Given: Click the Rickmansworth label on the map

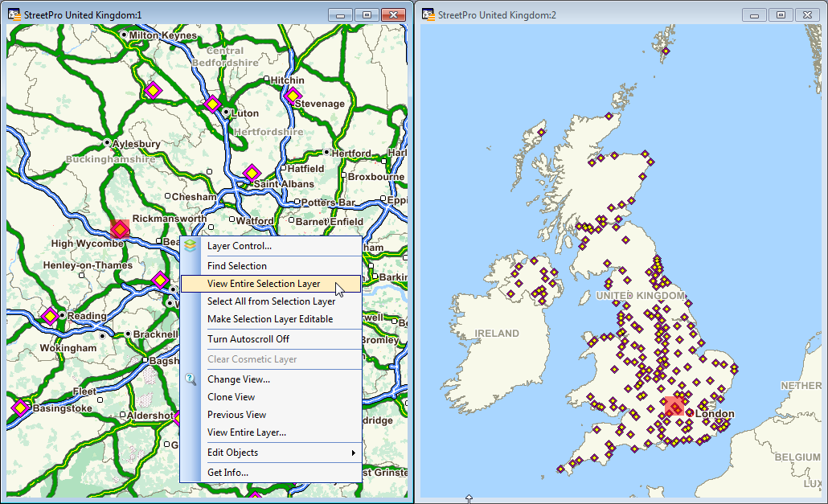Looking at the screenshot, I should (x=170, y=218).
